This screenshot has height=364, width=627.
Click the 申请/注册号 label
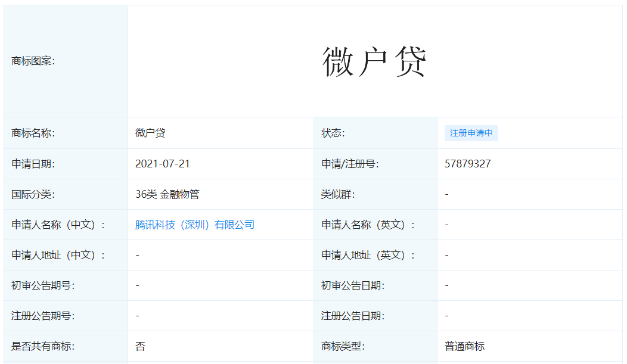click(350, 164)
